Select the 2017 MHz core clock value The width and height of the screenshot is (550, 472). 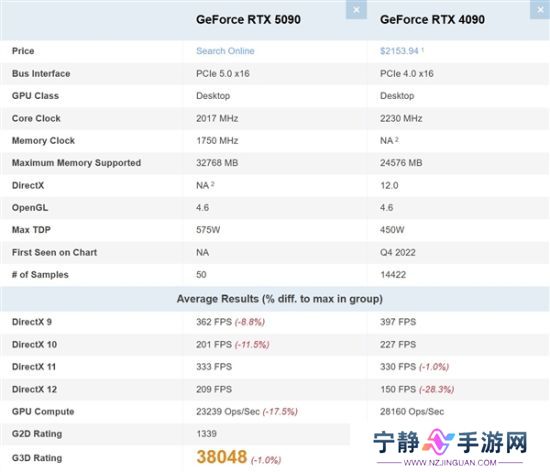point(217,118)
